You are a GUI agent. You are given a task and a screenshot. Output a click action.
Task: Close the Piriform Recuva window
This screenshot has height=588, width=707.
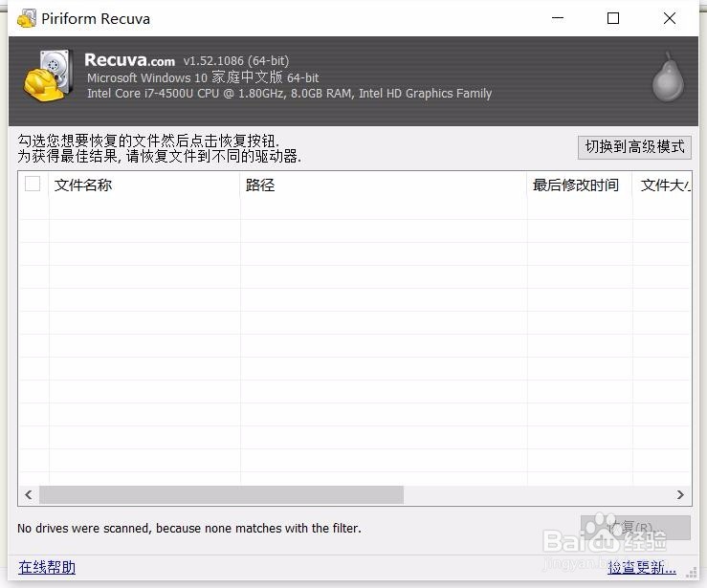[670, 18]
